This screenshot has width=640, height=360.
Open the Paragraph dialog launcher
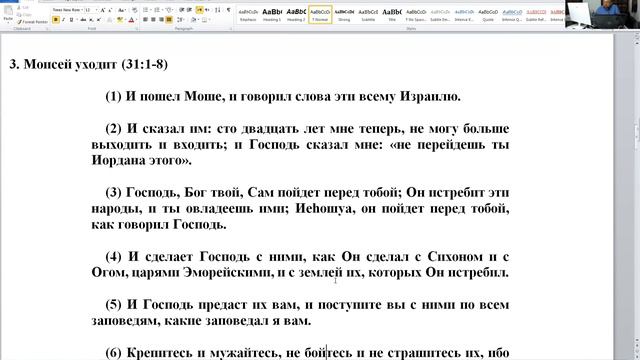pyautogui.click(x=231, y=28)
